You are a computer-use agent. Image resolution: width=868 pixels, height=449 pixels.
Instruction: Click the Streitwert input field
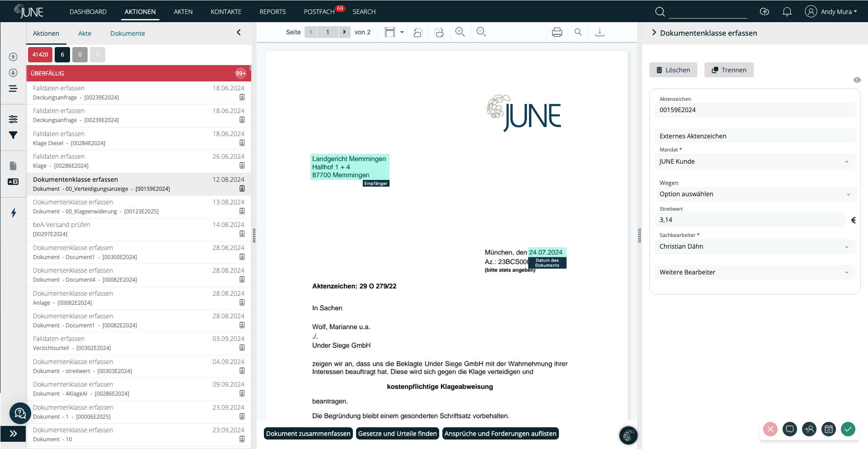coord(750,220)
